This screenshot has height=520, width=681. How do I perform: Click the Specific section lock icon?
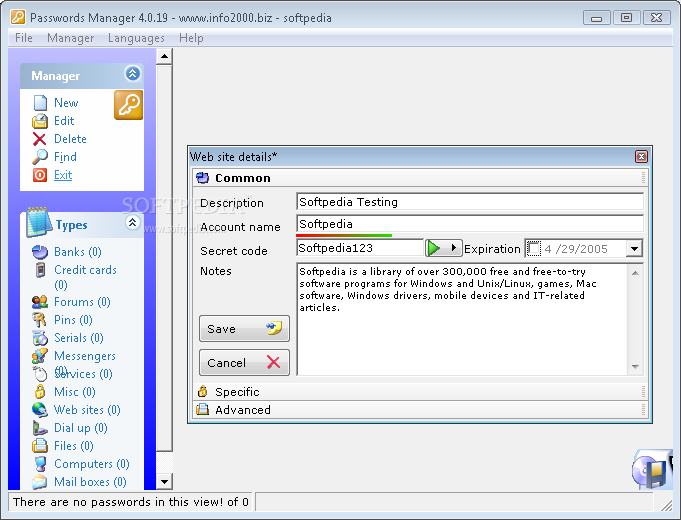pyautogui.click(x=202, y=391)
